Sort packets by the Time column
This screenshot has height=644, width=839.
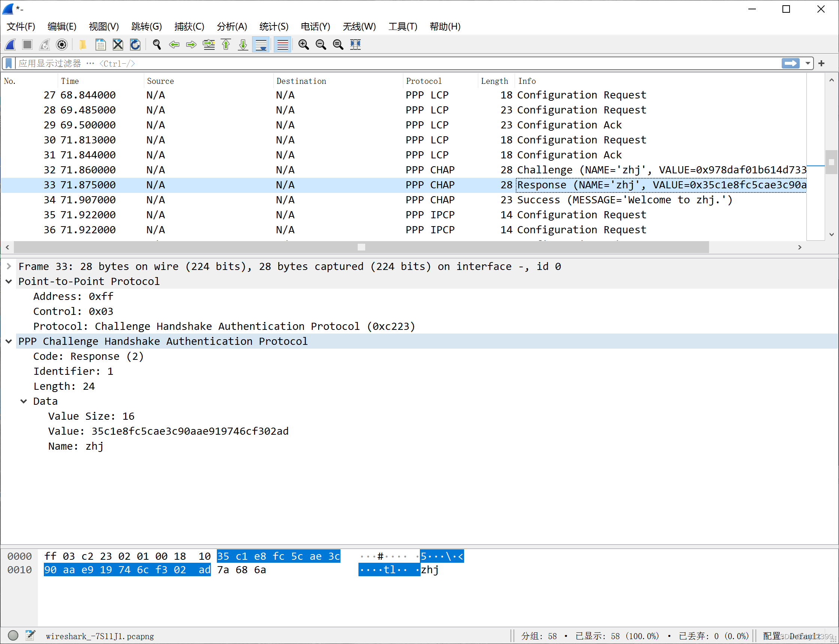[101, 81]
